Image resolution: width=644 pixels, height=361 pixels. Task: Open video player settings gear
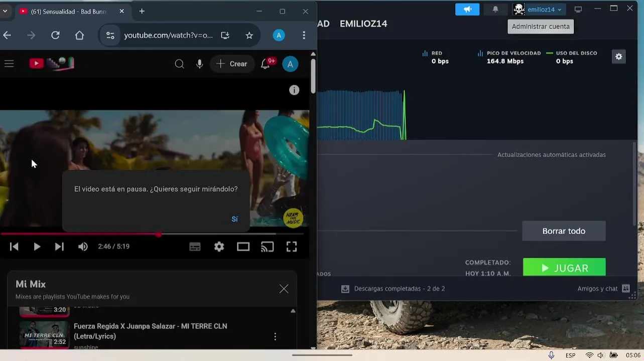click(x=219, y=246)
